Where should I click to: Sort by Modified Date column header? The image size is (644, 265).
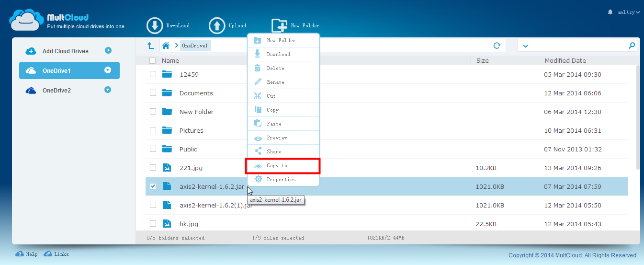point(565,61)
